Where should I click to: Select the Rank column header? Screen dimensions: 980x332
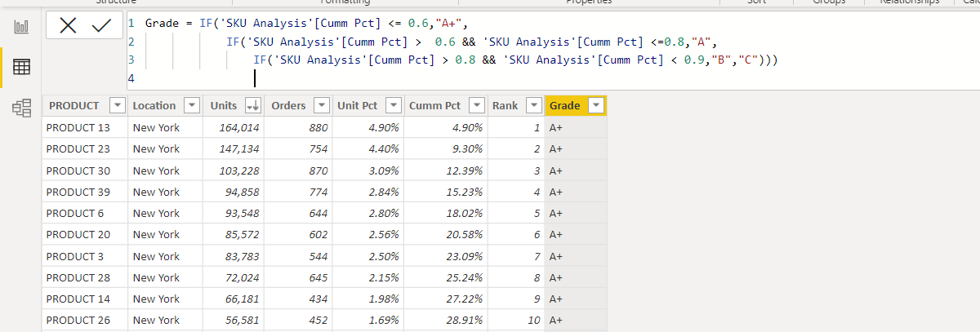(x=515, y=105)
